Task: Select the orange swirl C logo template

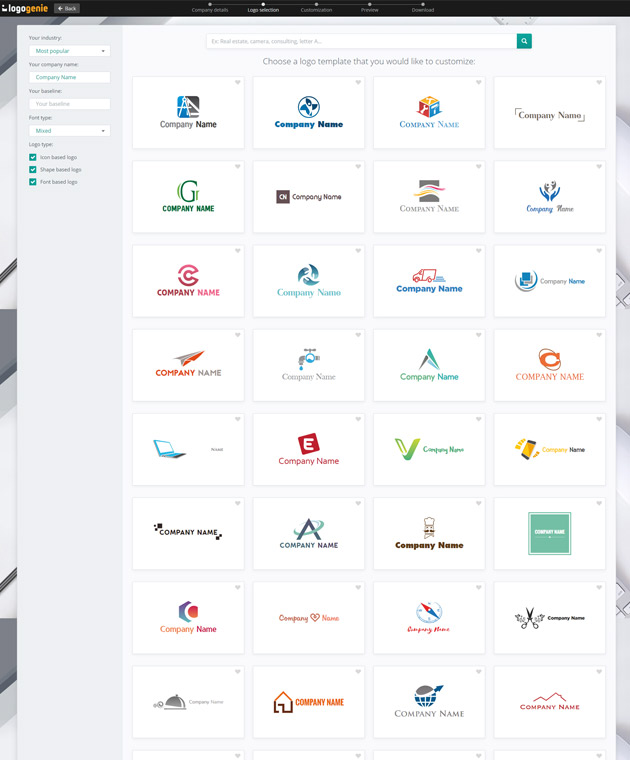Action: (550, 365)
